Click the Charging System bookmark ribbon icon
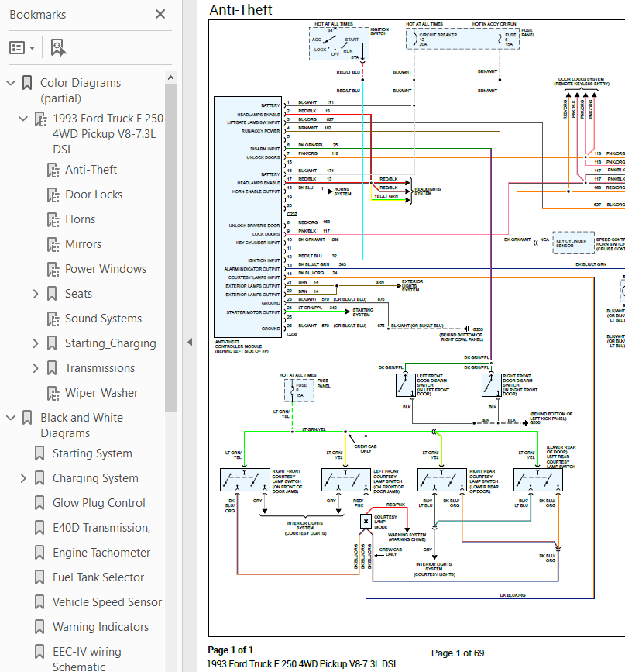625x672 pixels. [39, 478]
